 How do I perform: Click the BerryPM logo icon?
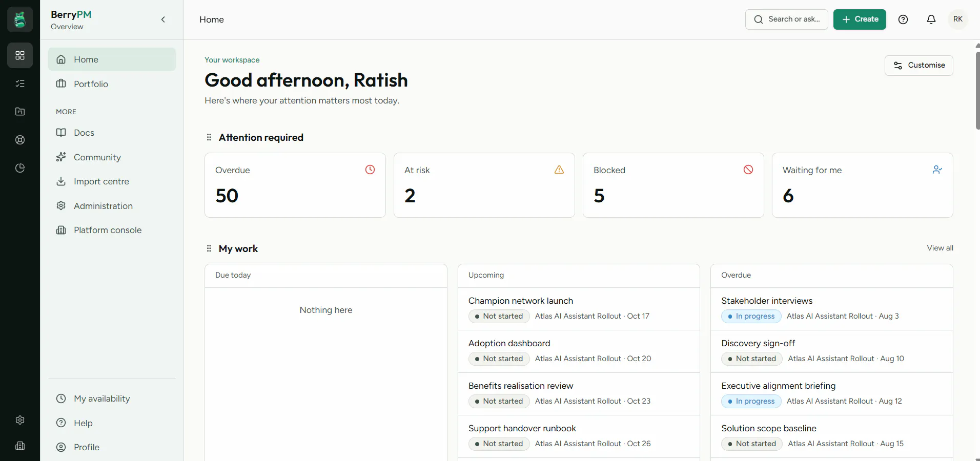click(x=20, y=19)
